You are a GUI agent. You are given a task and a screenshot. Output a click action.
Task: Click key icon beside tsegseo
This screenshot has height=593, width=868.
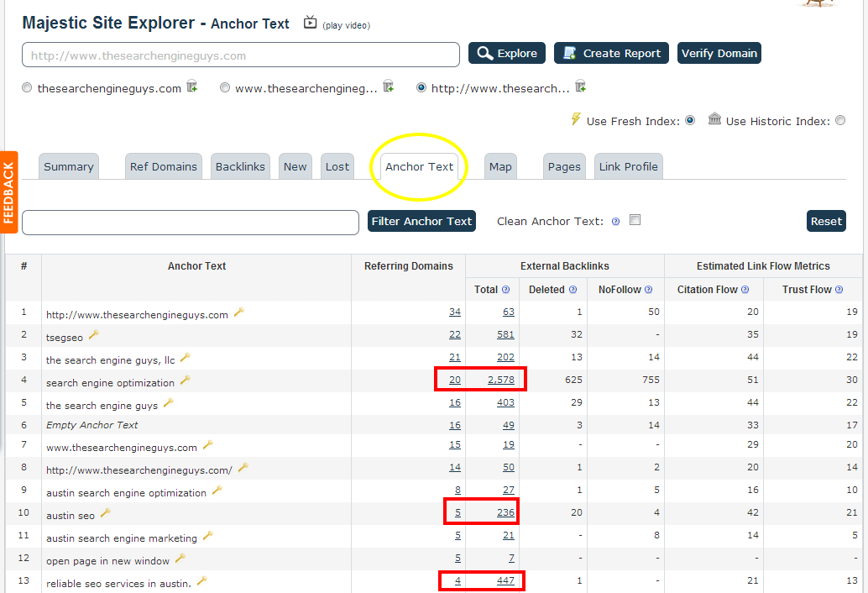(x=94, y=334)
